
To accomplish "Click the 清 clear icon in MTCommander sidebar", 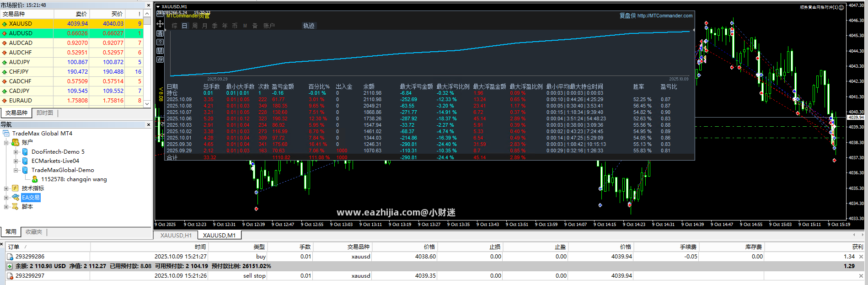I will pos(160,33).
